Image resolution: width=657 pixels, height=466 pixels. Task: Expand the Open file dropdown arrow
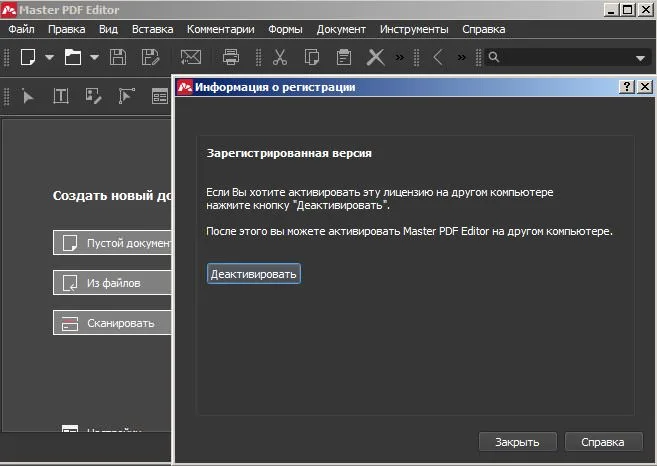pos(94,57)
